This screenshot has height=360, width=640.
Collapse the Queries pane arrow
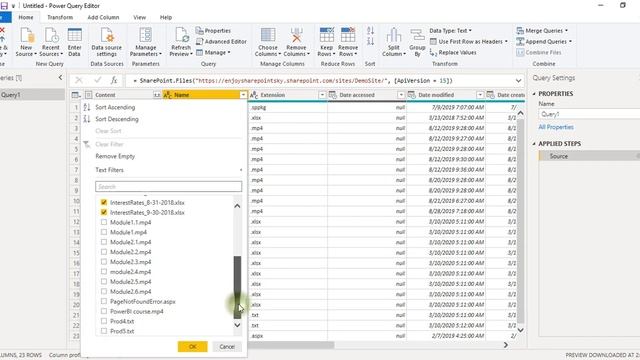pos(60,78)
